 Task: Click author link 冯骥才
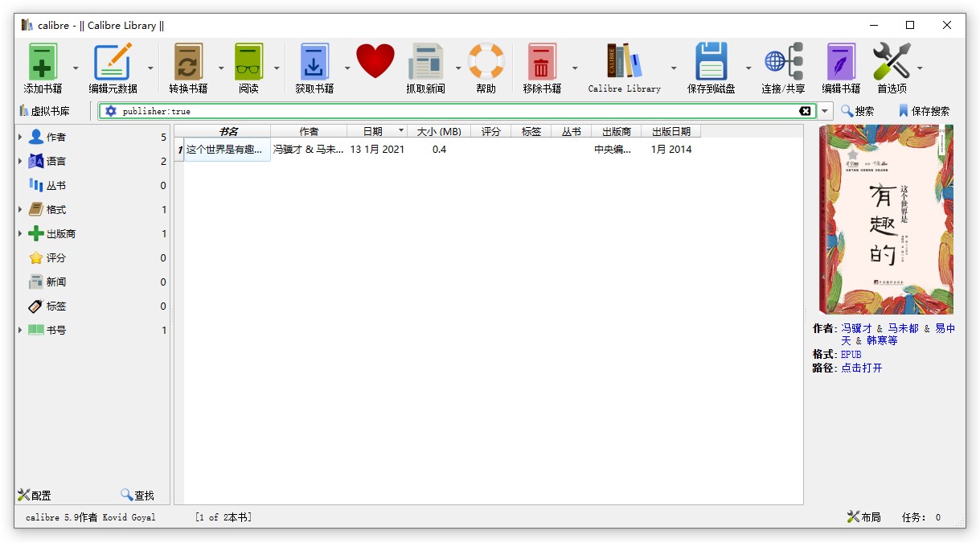point(856,328)
